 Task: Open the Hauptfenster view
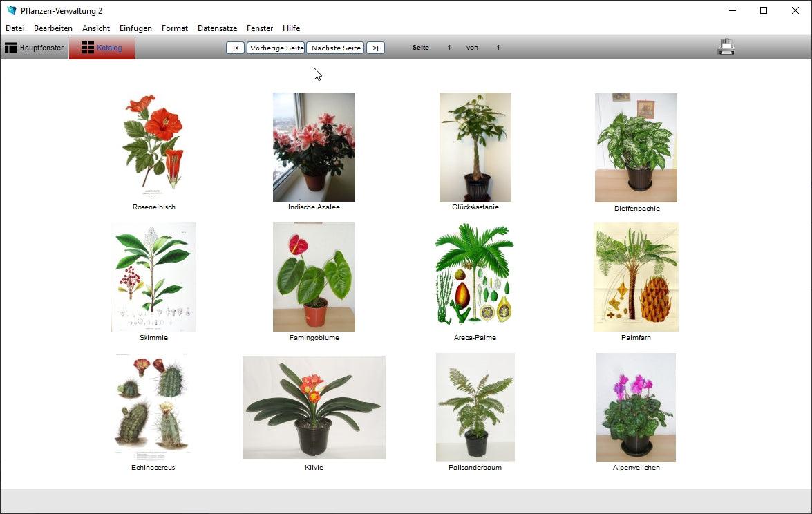pyautogui.click(x=35, y=48)
